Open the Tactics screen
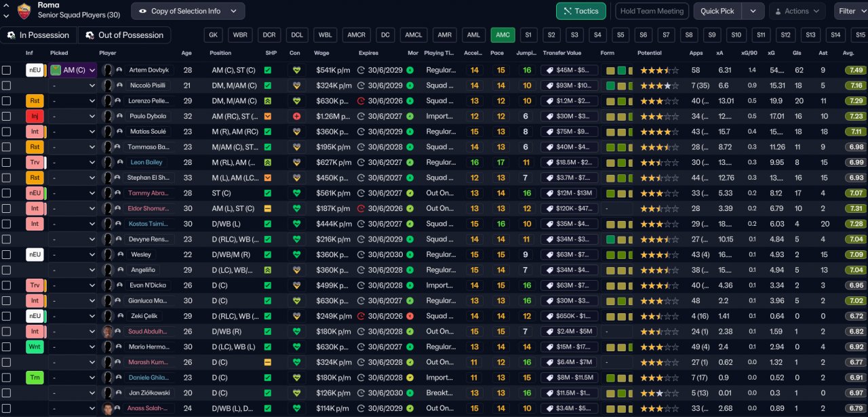This screenshot has height=417, width=868. coord(581,11)
